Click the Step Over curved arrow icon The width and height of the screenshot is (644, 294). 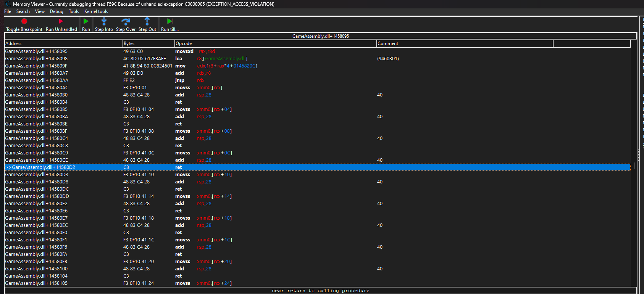coord(126,21)
